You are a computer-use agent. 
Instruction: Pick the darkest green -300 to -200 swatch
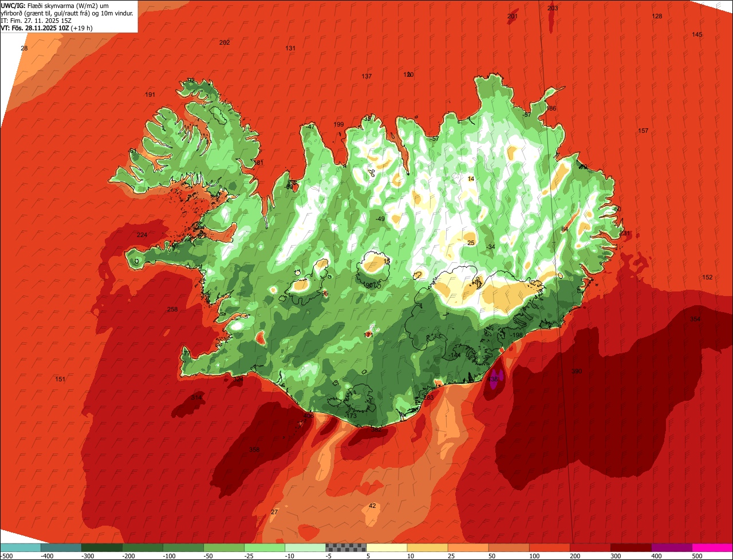(102, 547)
